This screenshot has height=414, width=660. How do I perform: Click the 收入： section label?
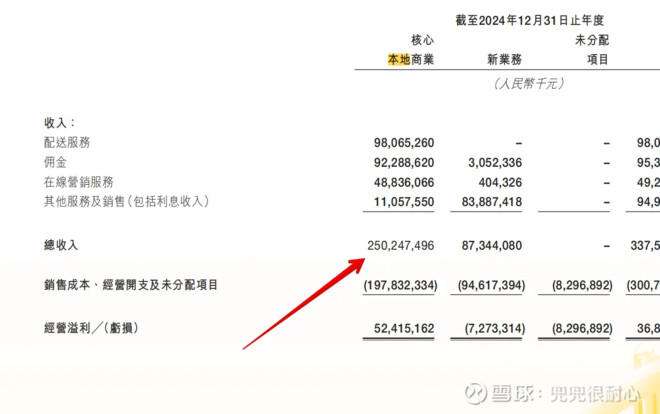60,123
